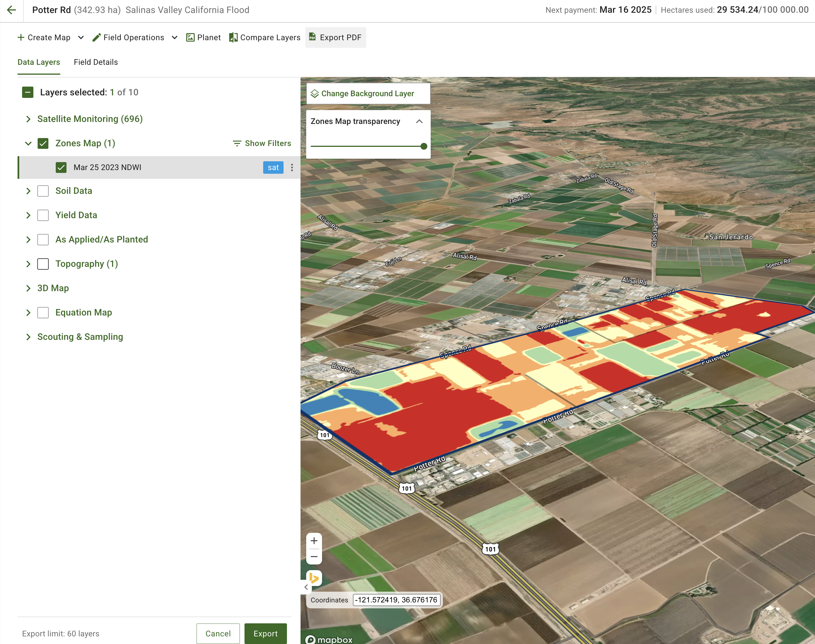Open the three-dot menu for Mar 25 2023 NDWI

(292, 168)
